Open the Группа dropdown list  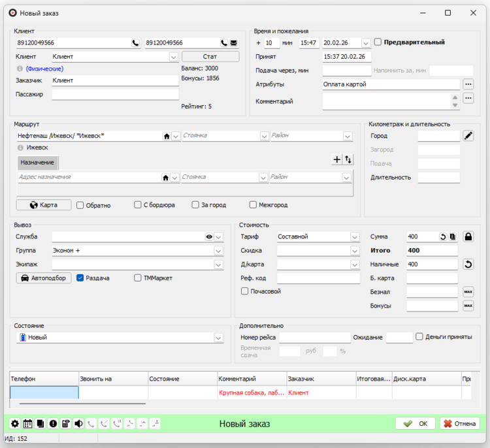[x=218, y=250]
